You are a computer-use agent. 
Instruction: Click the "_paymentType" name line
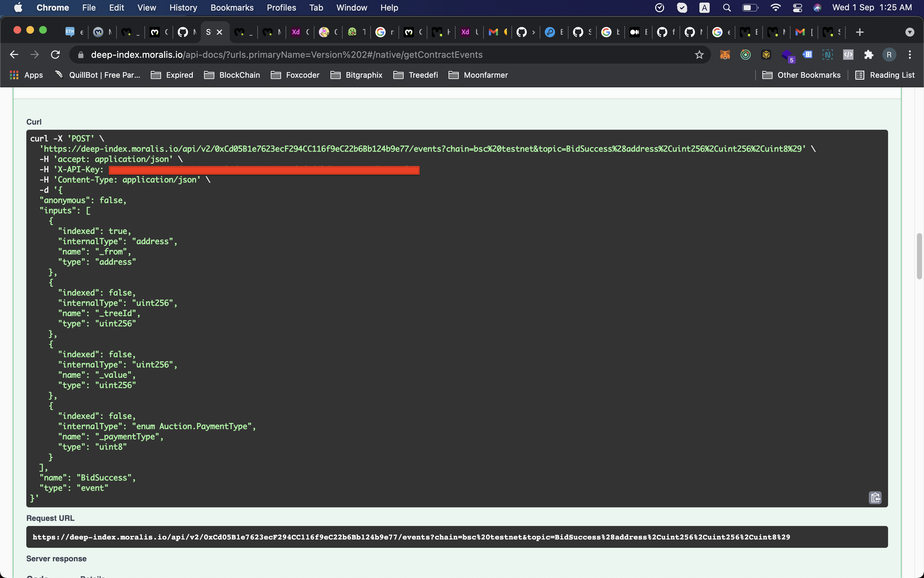pos(111,437)
